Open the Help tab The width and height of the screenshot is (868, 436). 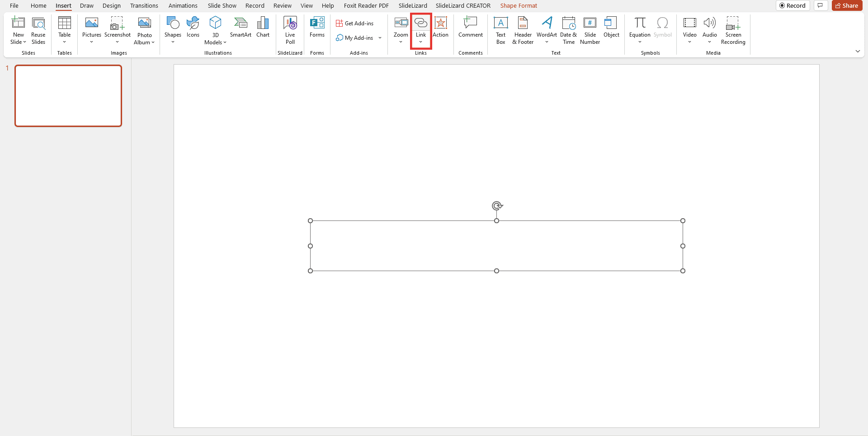(328, 6)
